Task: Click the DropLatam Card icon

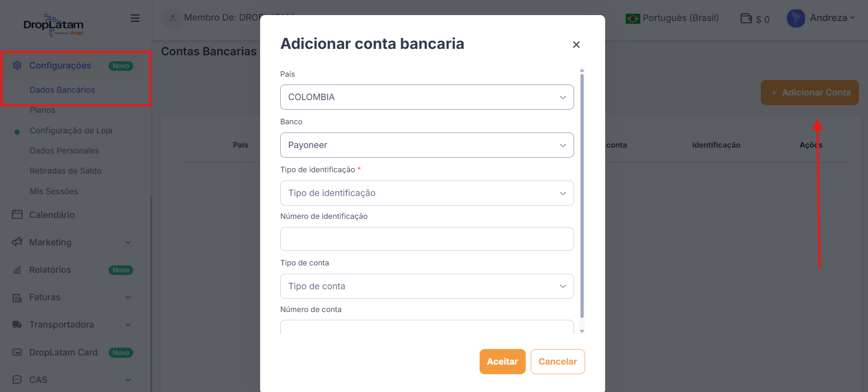Action: tap(17, 352)
